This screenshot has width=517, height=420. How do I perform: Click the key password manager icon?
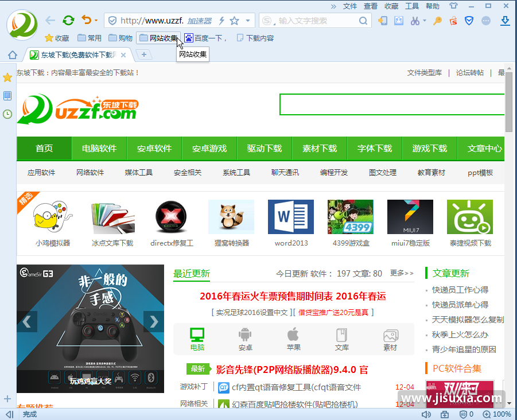[x=438, y=21]
